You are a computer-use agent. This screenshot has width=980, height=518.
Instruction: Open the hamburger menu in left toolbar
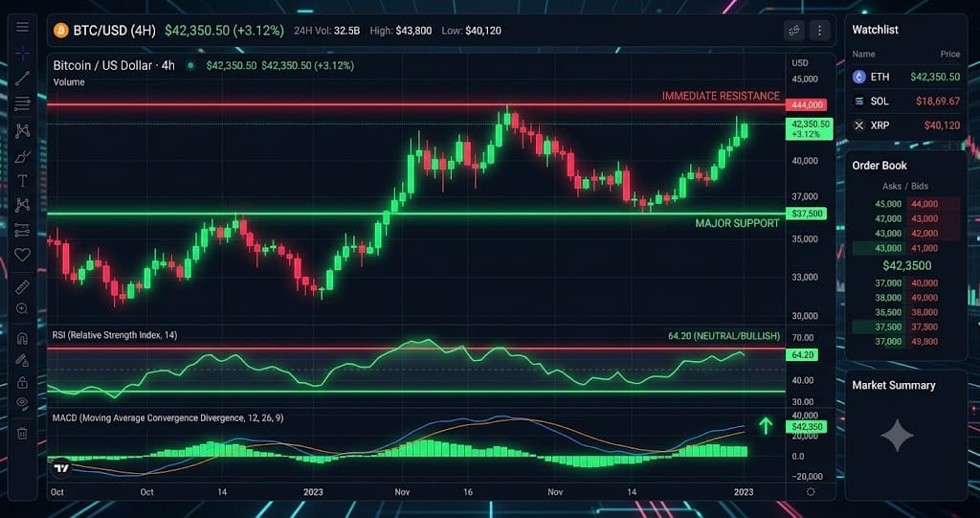(x=23, y=27)
